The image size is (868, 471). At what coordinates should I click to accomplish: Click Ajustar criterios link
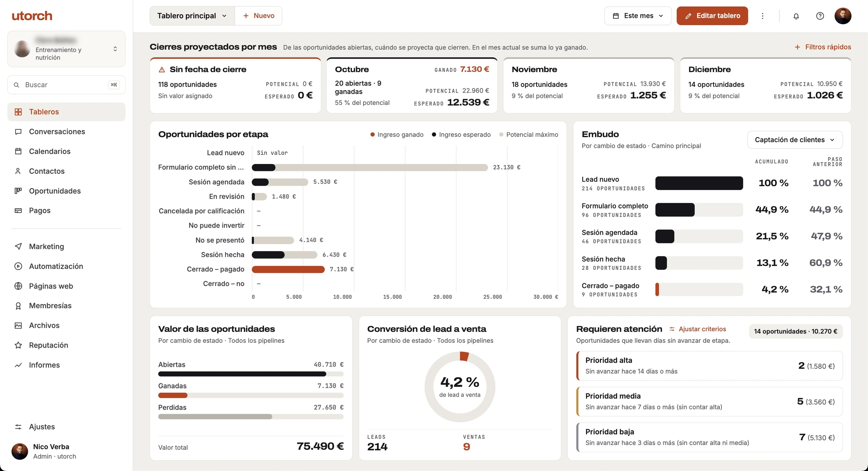click(x=698, y=329)
